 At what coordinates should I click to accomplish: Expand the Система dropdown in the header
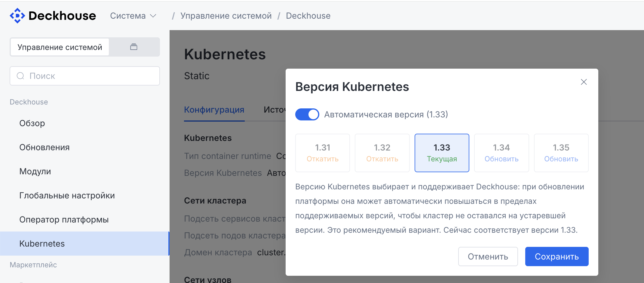pos(133,16)
